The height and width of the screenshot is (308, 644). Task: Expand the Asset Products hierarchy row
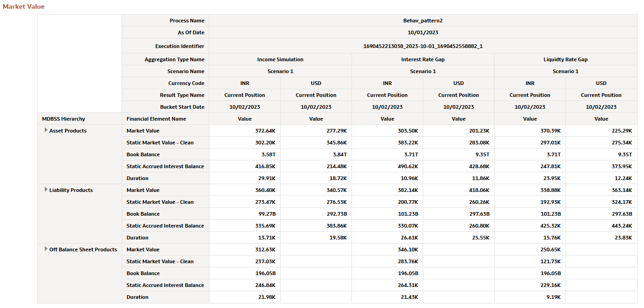point(46,130)
